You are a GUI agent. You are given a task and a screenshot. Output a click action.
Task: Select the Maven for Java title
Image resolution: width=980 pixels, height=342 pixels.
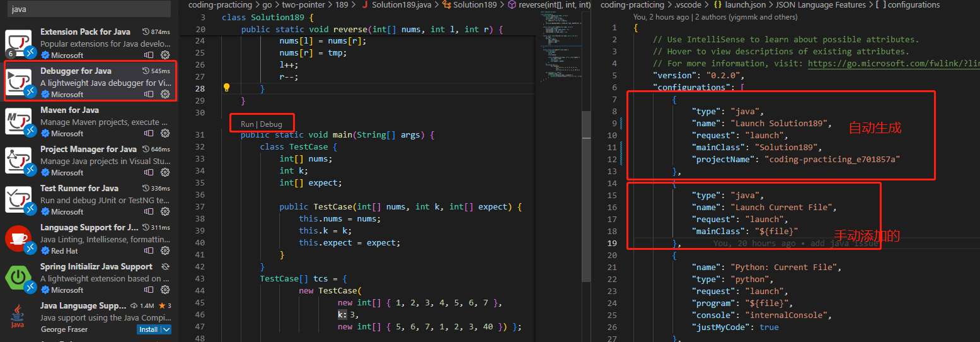click(x=69, y=110)
